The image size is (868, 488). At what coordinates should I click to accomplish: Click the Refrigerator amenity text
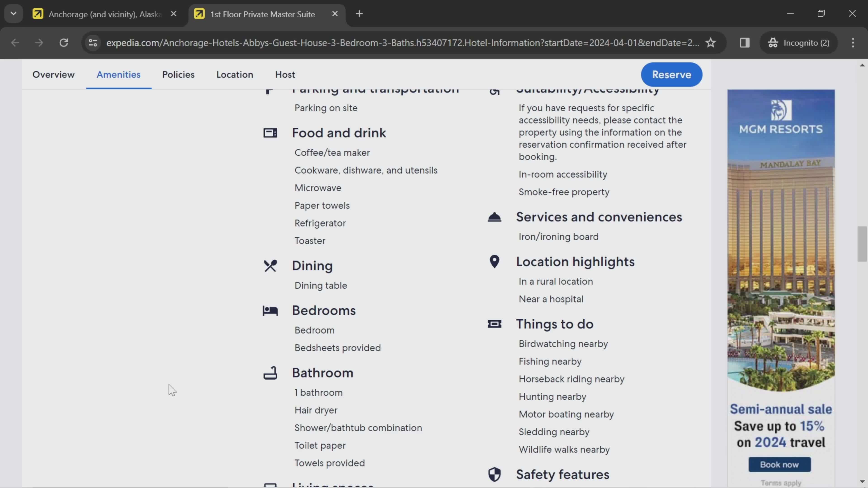coord(320,223)
